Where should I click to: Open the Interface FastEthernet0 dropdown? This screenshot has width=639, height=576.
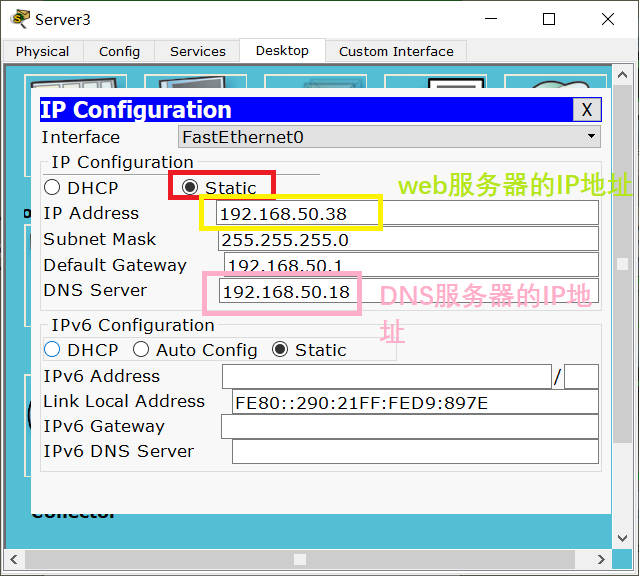389,137
